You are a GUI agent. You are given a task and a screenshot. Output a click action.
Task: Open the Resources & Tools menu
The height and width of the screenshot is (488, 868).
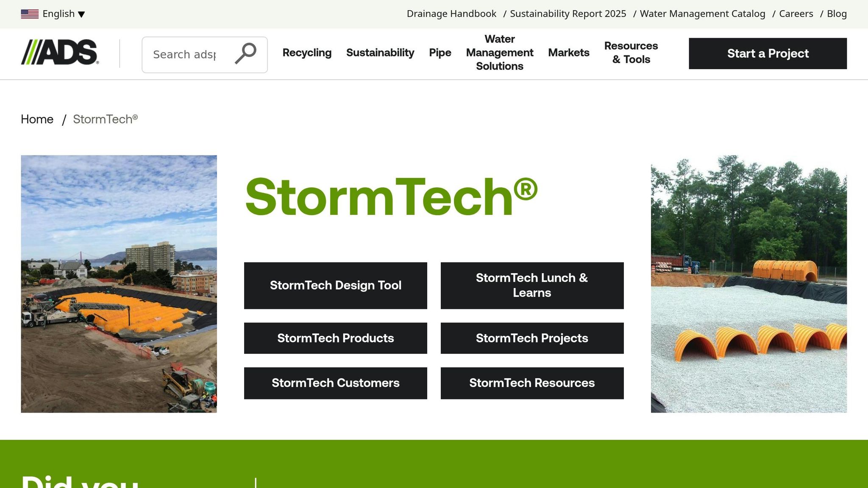point(631,53)
